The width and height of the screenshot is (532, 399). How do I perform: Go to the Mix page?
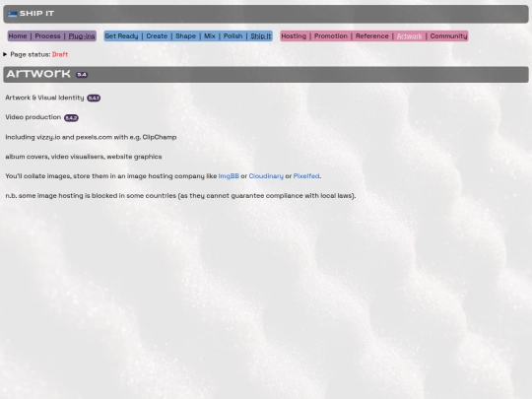[x=210, y=36]
